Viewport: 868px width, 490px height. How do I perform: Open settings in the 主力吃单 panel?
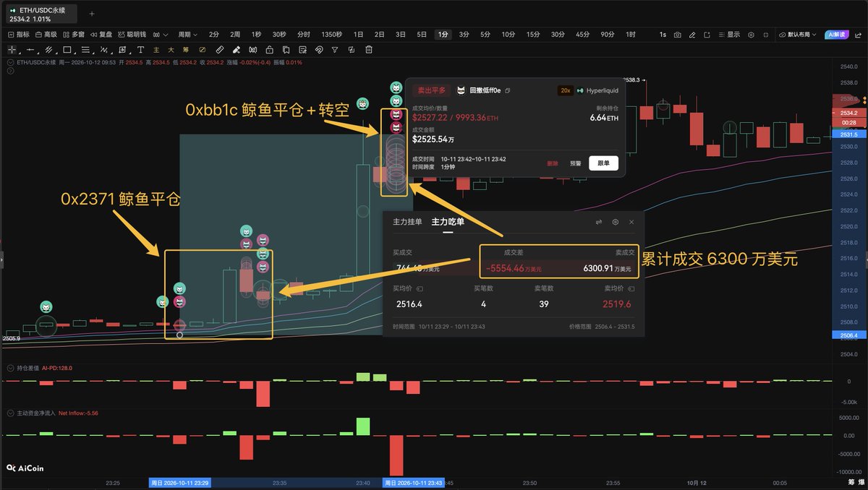616,223
